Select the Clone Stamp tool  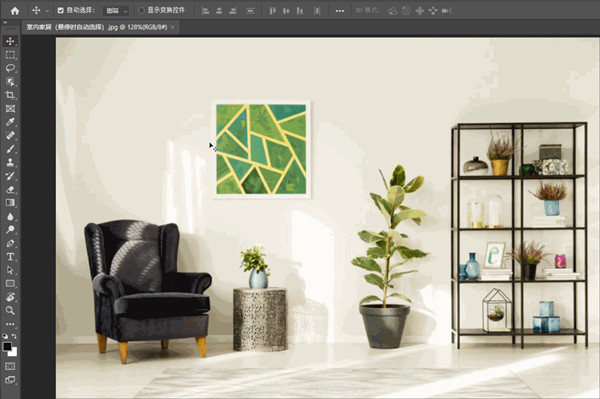tap(10, 162)
